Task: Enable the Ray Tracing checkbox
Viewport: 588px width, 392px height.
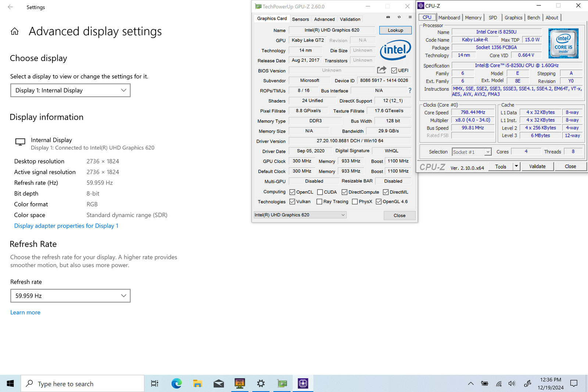Action: coord(319,202)
